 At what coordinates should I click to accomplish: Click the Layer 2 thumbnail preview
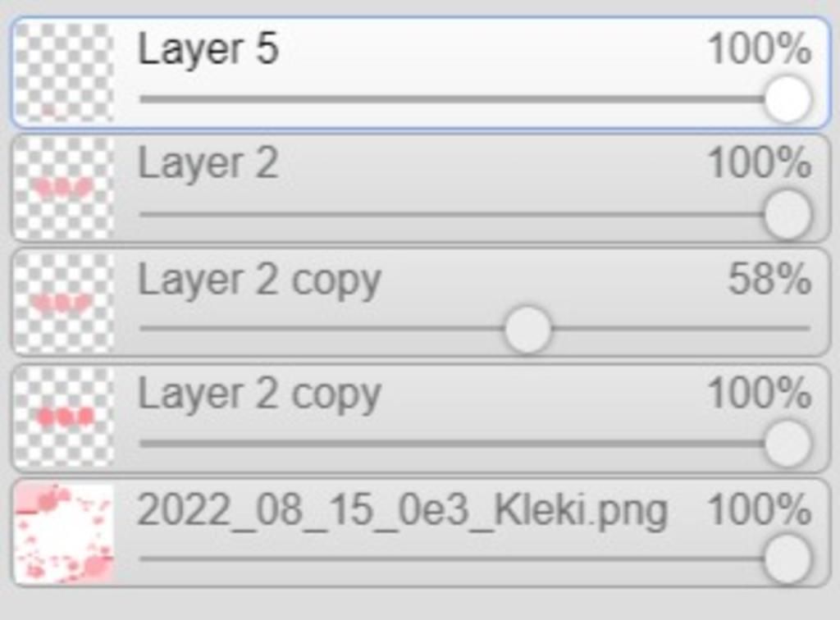(64, 188)
